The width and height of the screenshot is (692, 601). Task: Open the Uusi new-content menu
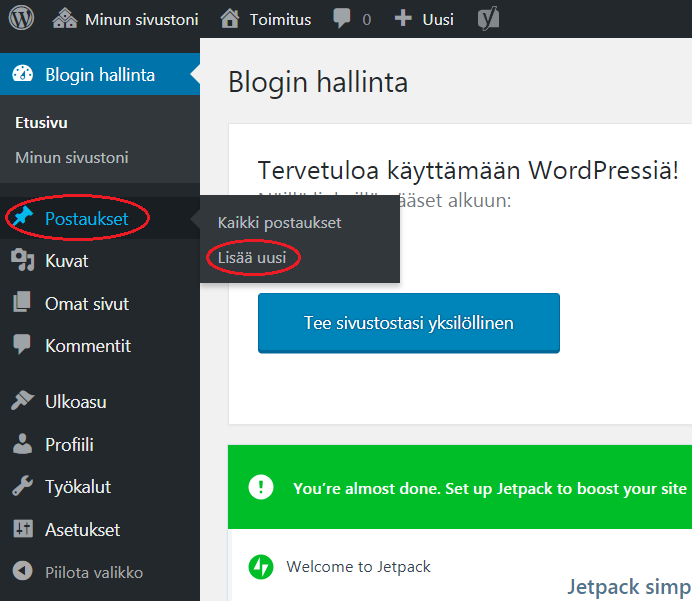coord(438,19)
